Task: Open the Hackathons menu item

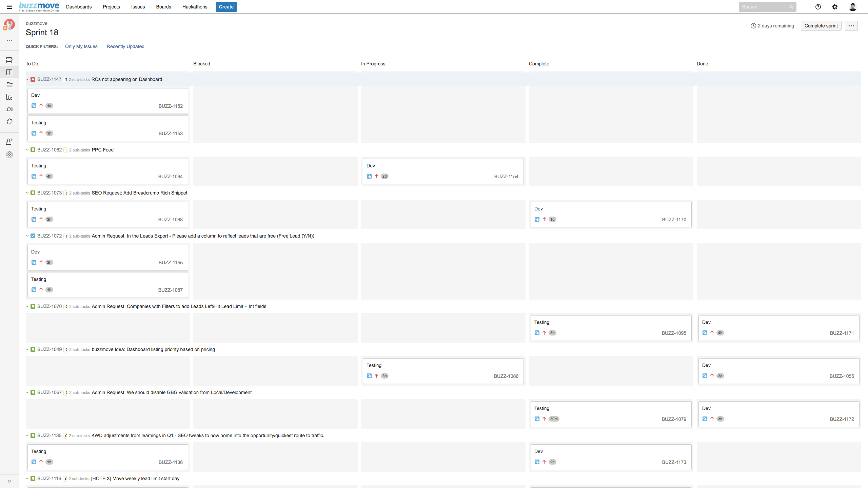Action: point(195,7)
